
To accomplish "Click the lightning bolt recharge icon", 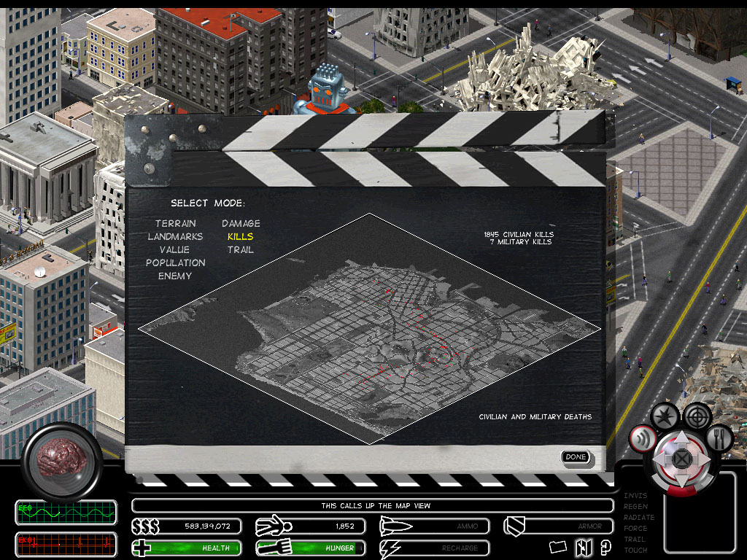I will pyautogui.click(x=390, y=548).
